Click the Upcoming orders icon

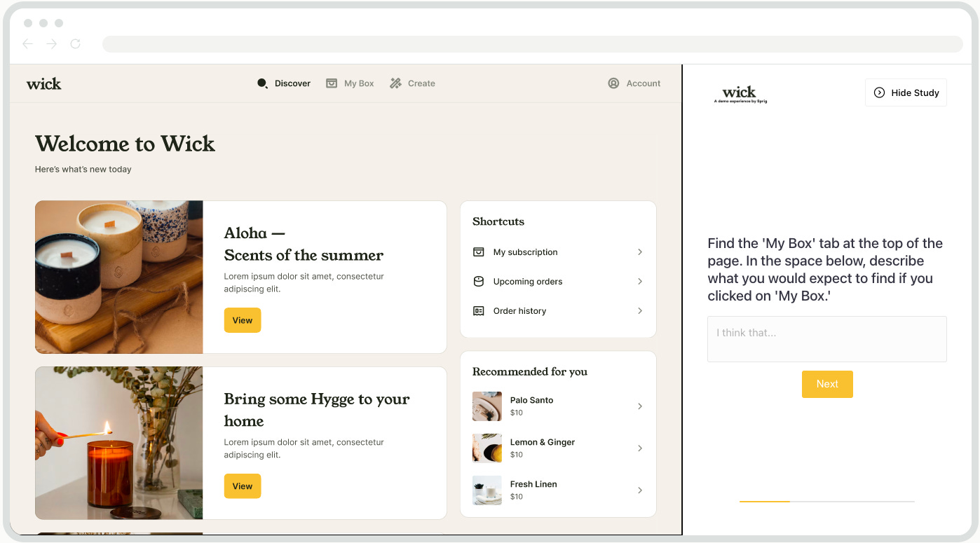479,282
